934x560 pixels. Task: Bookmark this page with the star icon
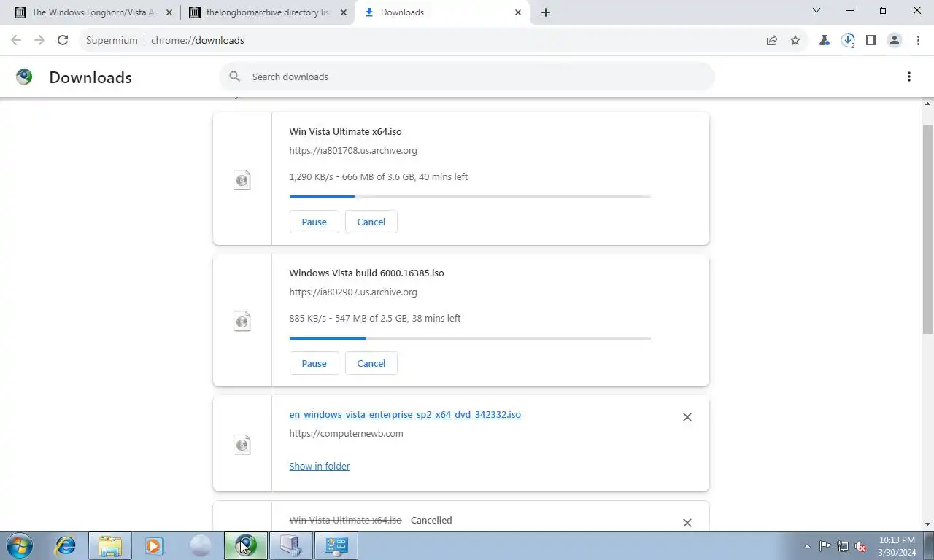tap(795, 40)
